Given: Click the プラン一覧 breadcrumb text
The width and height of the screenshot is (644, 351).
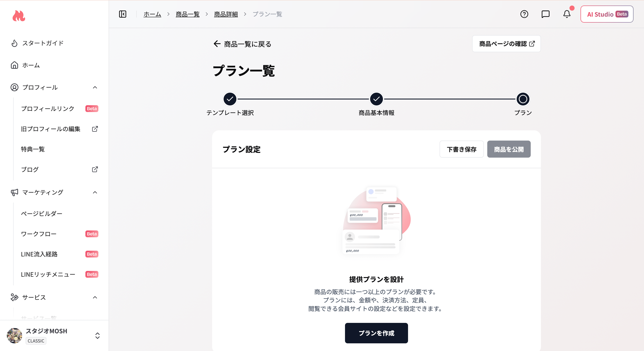Looking at the screenshot, I should point(267,14).
